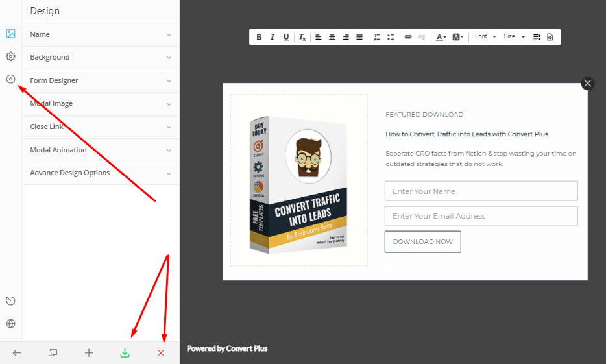Click the How to Convert Traffic title

[x=467, y=134]
